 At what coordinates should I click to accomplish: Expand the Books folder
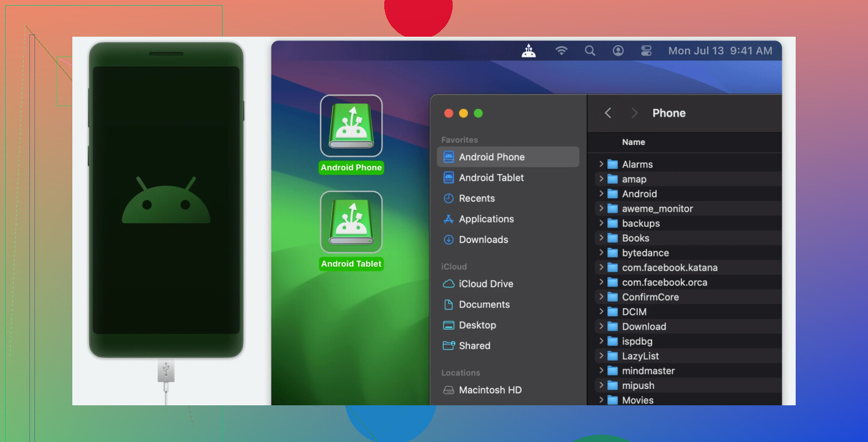pyautogui.click(x=601, y=238)
